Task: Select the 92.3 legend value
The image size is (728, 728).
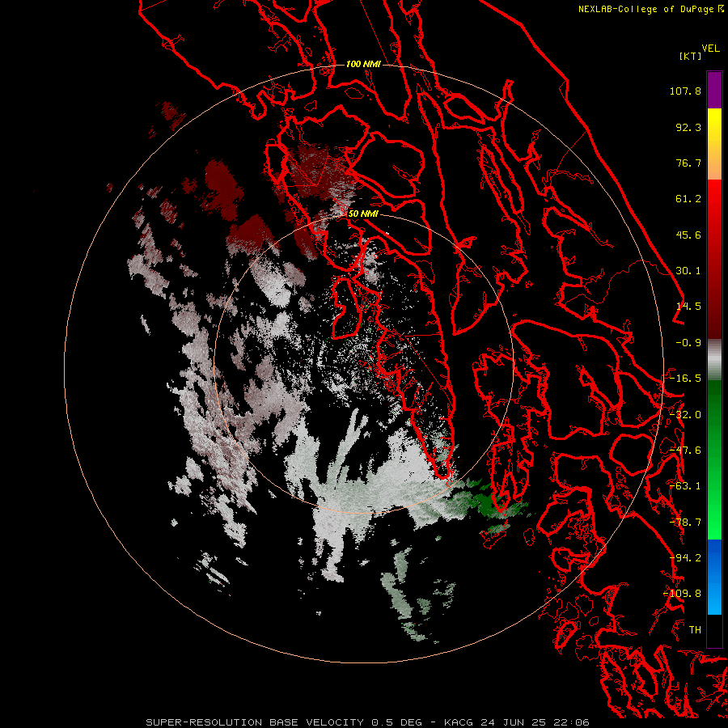Action: (x=688, y=127)
